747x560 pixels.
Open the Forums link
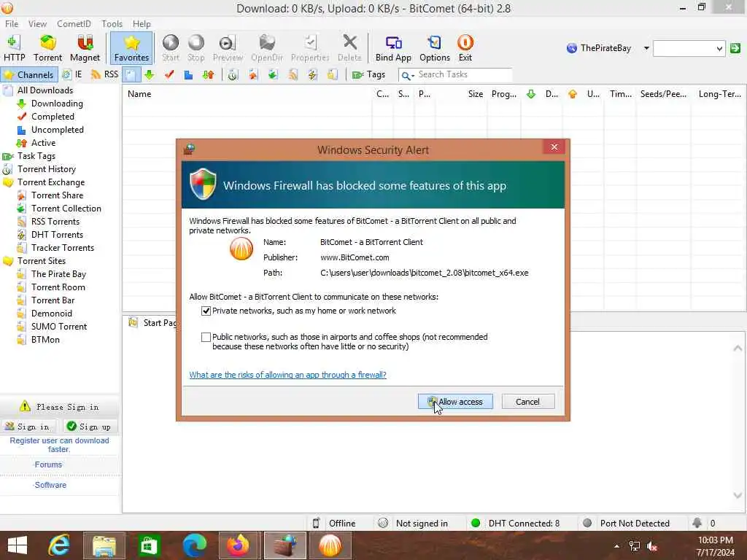click(48, 464)
